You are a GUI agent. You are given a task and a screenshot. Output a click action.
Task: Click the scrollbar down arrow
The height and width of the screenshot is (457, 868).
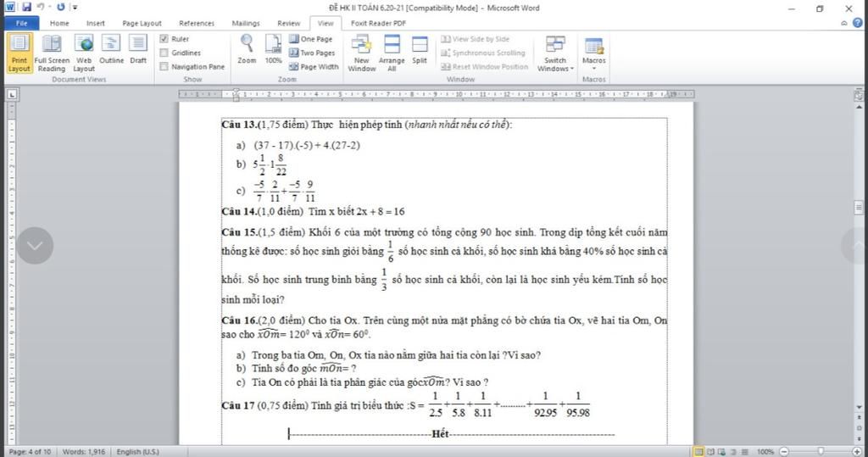pyautogui.click(x=859, y=407)
